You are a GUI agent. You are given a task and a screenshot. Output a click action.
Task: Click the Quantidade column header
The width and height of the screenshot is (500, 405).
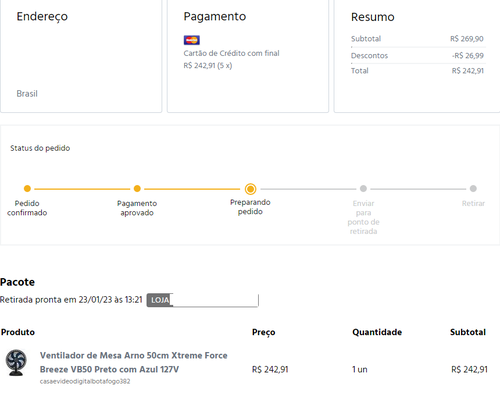click(377, 332)
